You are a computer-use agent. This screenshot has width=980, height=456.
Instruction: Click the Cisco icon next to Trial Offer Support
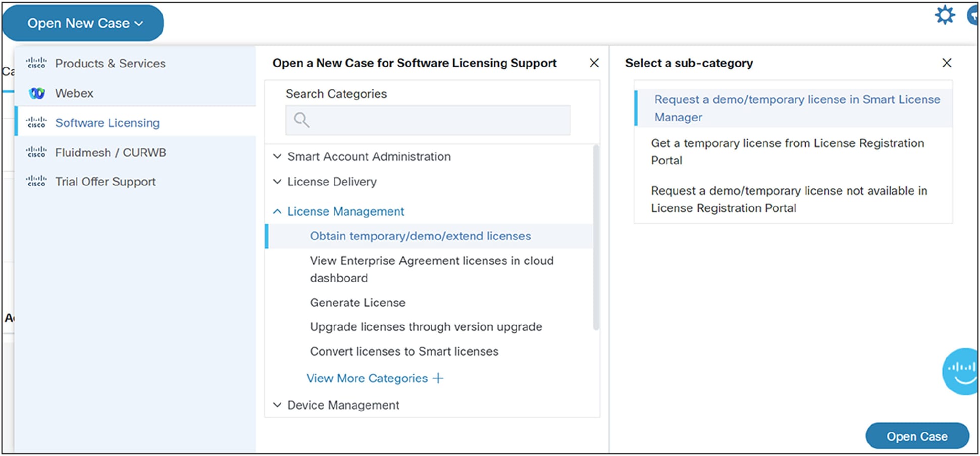(x=36, y=181)
